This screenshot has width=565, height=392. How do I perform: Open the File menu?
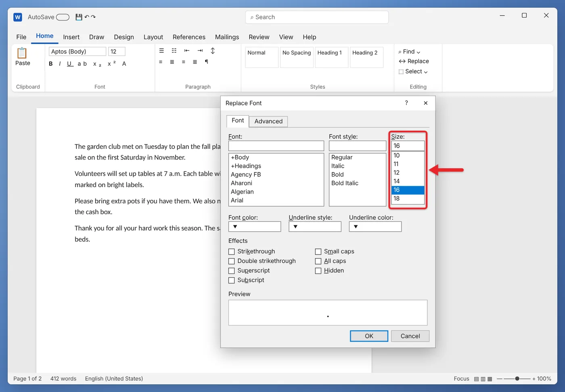[x=21, y=37]
